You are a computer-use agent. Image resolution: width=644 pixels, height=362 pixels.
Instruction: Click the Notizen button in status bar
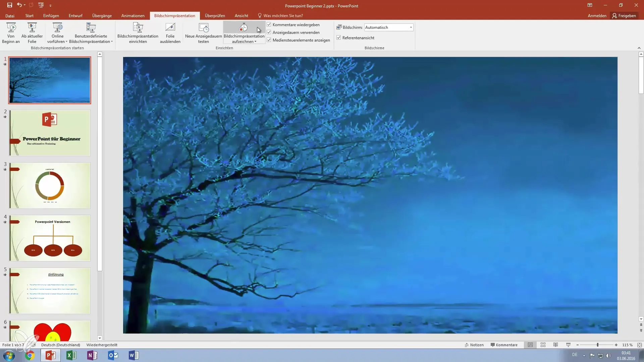point(474,345)
